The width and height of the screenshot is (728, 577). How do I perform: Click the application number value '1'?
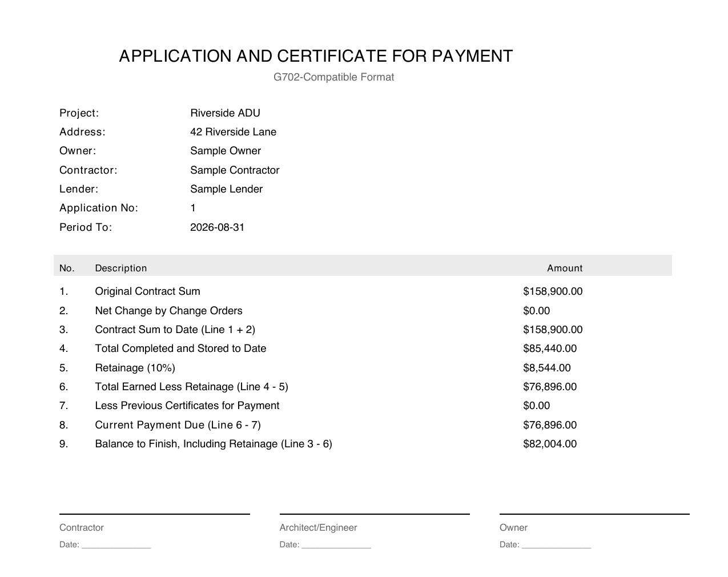193,208
